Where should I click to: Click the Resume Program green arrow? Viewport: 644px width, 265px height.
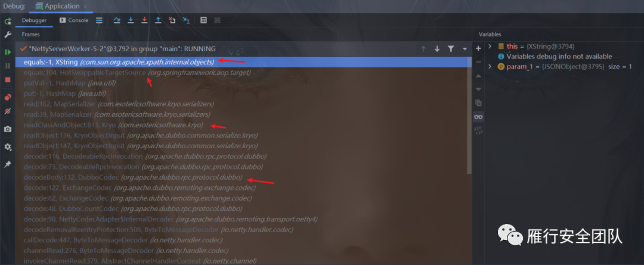point(7,52)
